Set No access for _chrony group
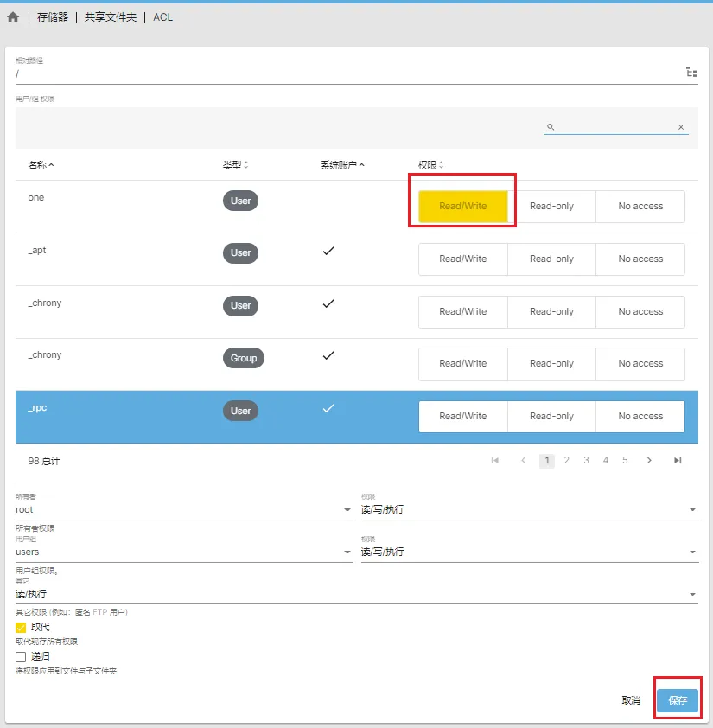The image size is (713, 728). [x=640, y=363]
